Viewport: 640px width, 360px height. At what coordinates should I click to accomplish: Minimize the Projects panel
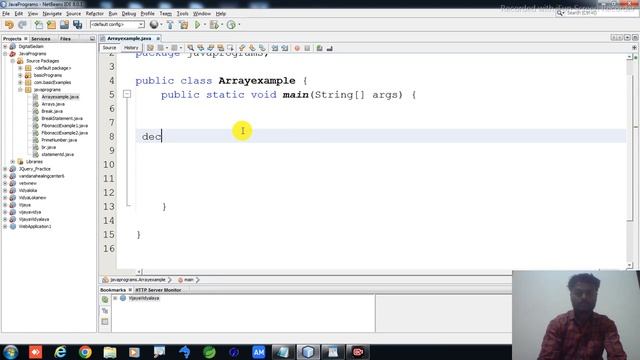pyautogui.click(x=92, y=39)
